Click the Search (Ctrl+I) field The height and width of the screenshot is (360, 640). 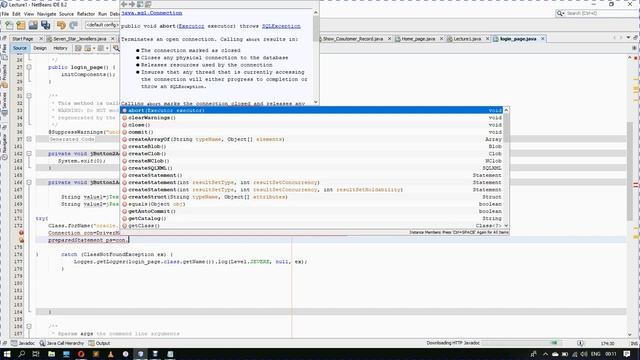coord(598,13)
